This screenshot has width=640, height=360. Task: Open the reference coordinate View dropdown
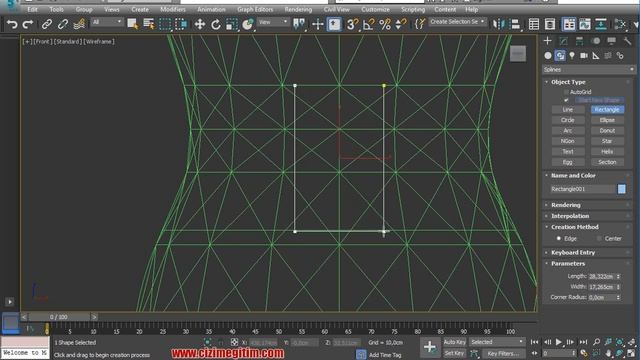(273, 22)
